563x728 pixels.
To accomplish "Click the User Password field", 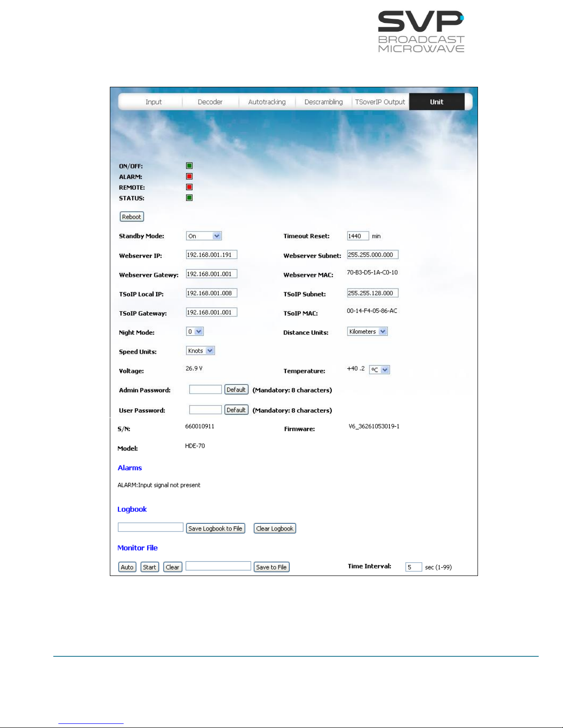I will 205,410.
